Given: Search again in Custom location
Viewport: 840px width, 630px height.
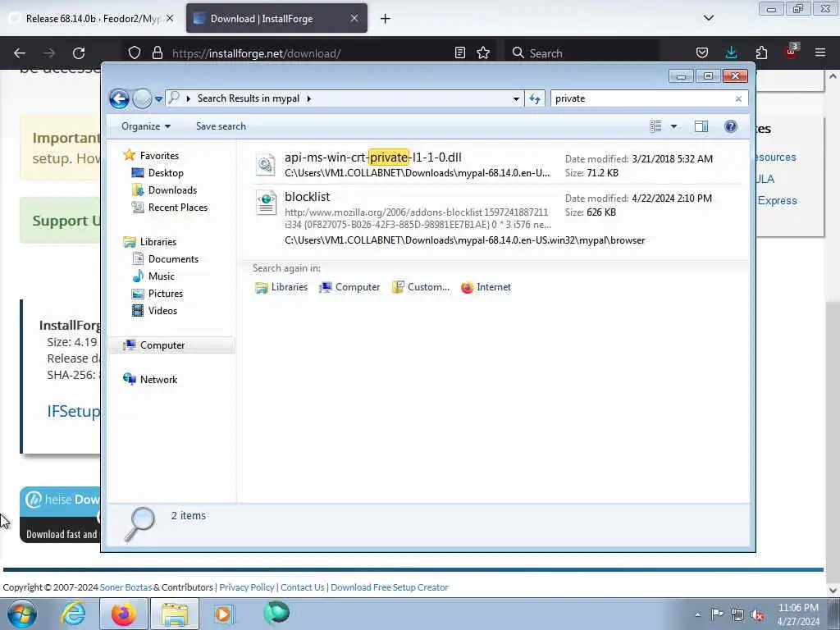Looking at the screenshot, I should click(x=421, y=287).
